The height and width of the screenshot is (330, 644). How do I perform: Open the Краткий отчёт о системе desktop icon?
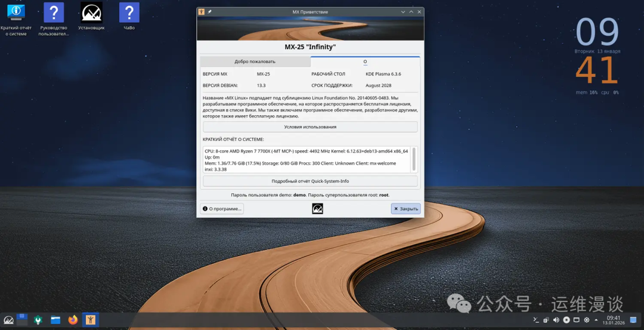(x=16, y=19)
